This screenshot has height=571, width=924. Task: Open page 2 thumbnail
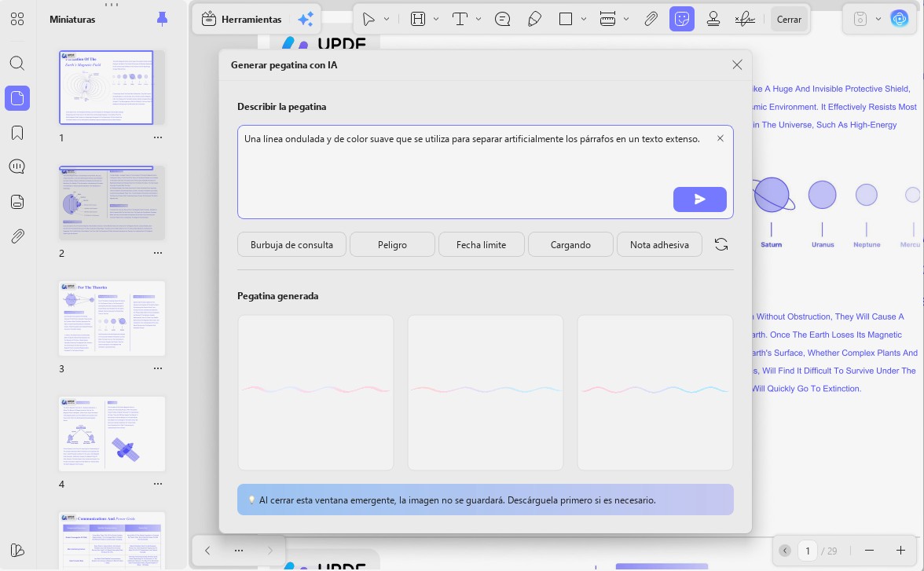pos(112,203)
